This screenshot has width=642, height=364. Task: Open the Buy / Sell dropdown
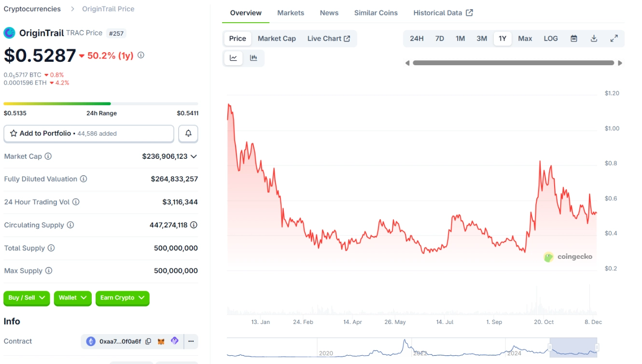pos(27,298)
